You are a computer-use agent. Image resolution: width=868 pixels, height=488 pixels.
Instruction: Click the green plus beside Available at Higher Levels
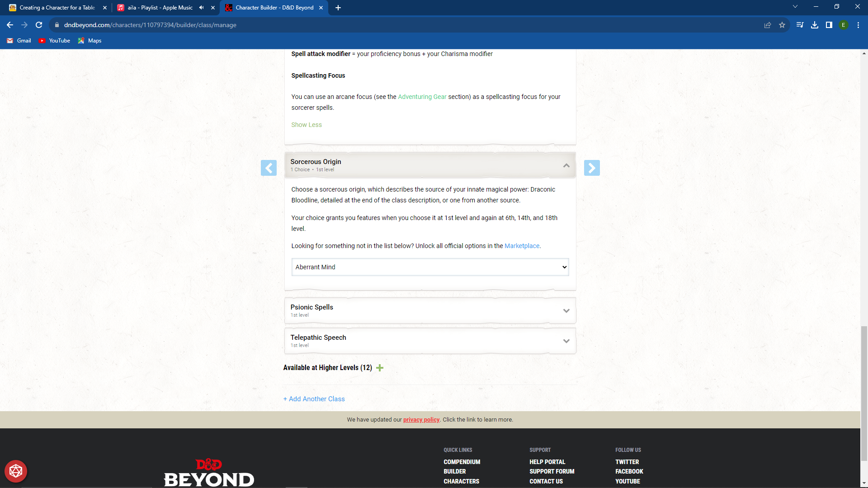point(380,368)
